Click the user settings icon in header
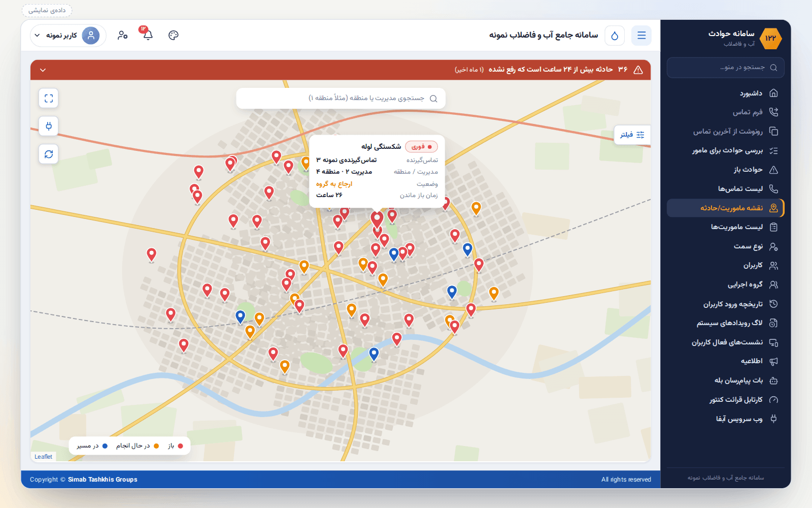The width and height of the screenshot is (812, 508). [x=122, y=35]
